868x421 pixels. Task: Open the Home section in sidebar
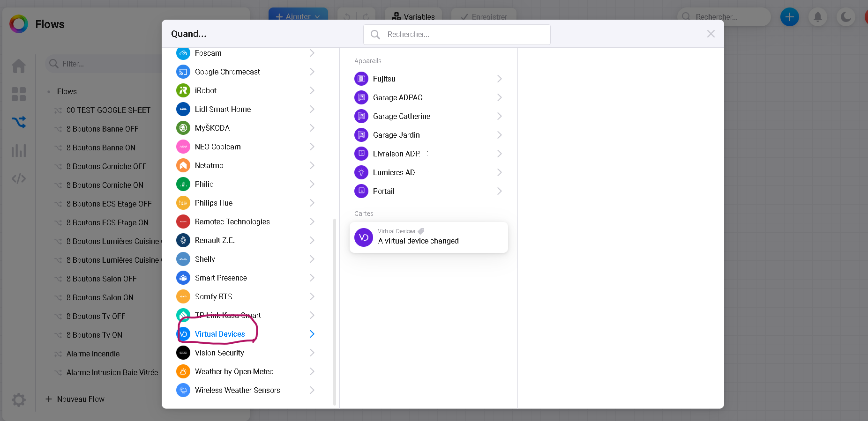point(19,66)
